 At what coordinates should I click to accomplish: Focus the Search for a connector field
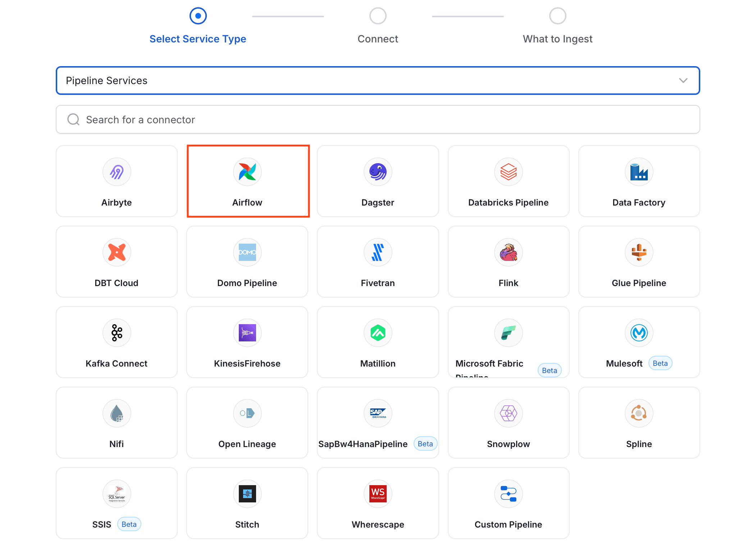(x=378, y=119)
